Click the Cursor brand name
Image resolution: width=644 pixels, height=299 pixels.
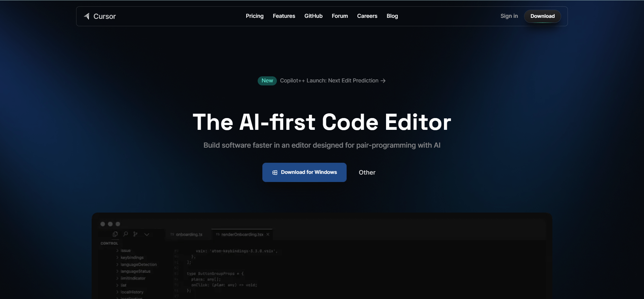click(x=104, y=16)
